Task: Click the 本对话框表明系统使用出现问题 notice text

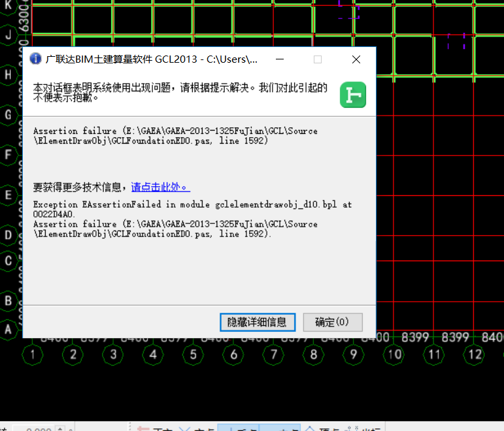Action: (180, 92)
